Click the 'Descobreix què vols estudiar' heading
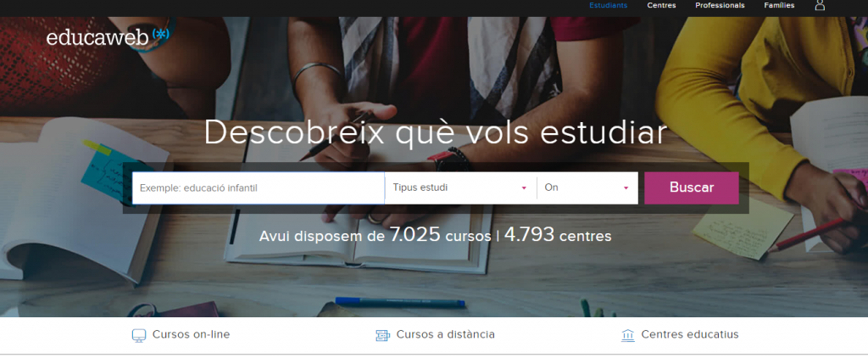Viewport: 868px width, 358px height. 436,133
